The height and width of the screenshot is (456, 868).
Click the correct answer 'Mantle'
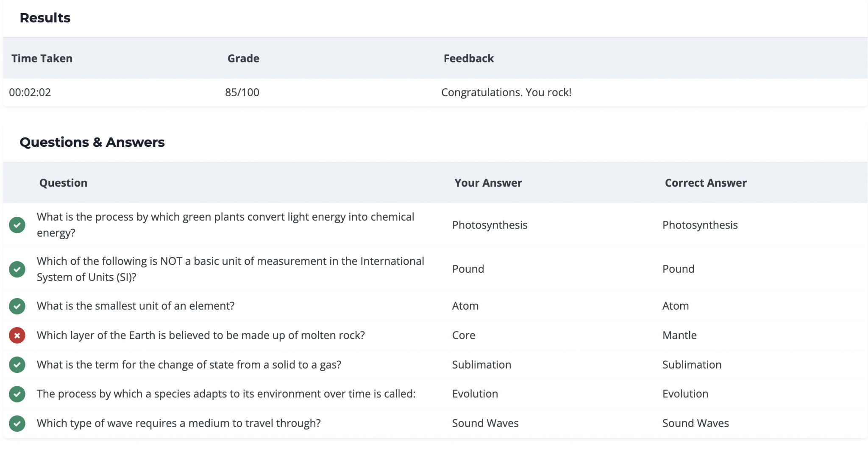click(679, 335)
